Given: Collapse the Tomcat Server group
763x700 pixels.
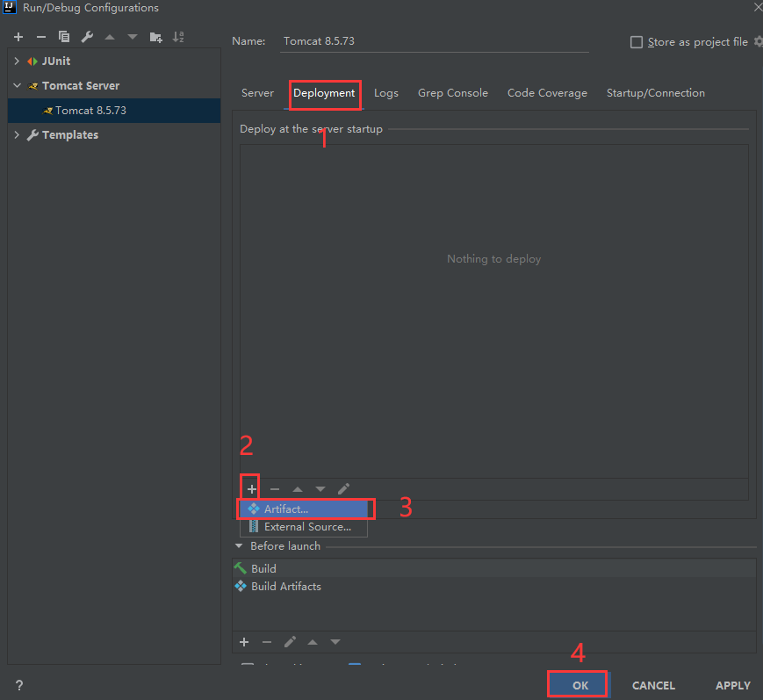Looking at the screenshot, I should point(16,85).
